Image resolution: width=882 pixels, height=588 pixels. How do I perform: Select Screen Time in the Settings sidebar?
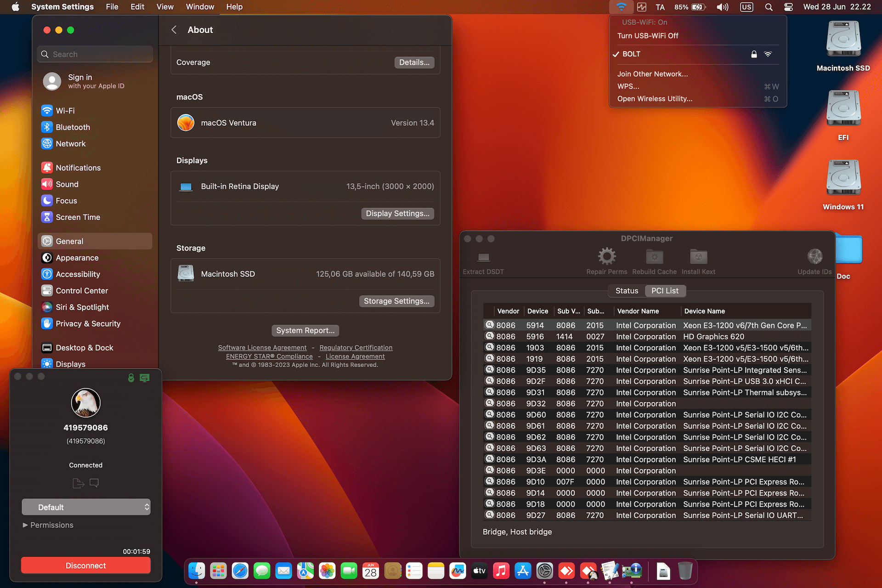point(95,217)
